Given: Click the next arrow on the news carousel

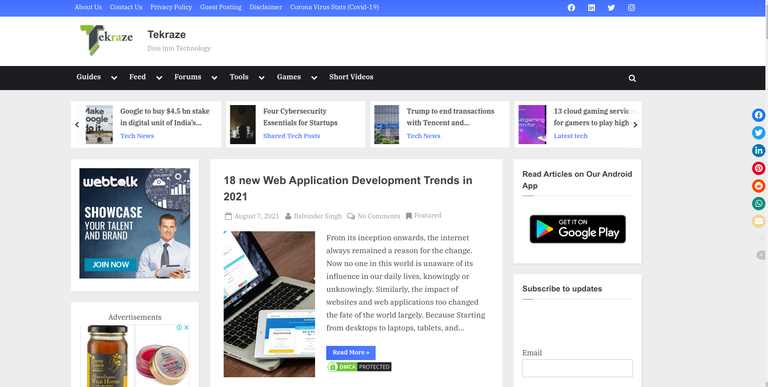Looking at the screenshot, I should tap(635, 124).
